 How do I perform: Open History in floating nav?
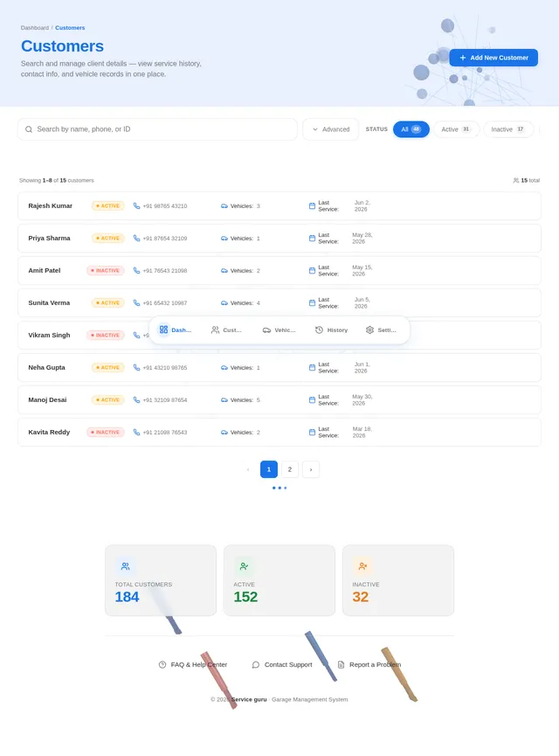(x=332, y=329)
